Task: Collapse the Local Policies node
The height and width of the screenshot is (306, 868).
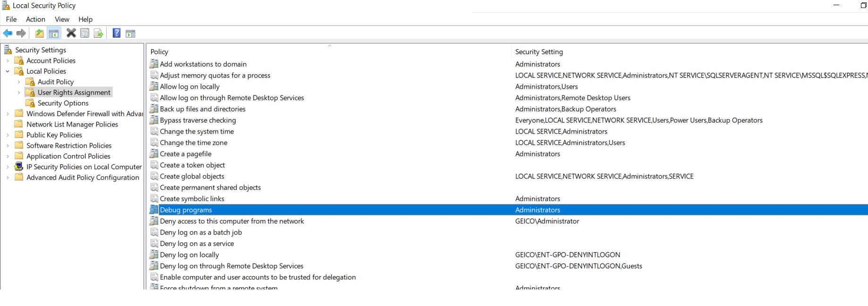Action: click(8, 71)
